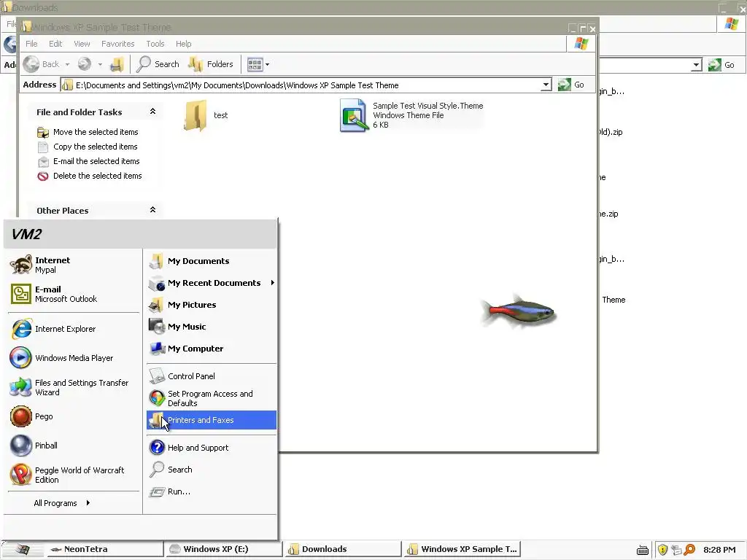Open File menu in Sample Test Theme window
747x560 pixels.
[31, 44]
